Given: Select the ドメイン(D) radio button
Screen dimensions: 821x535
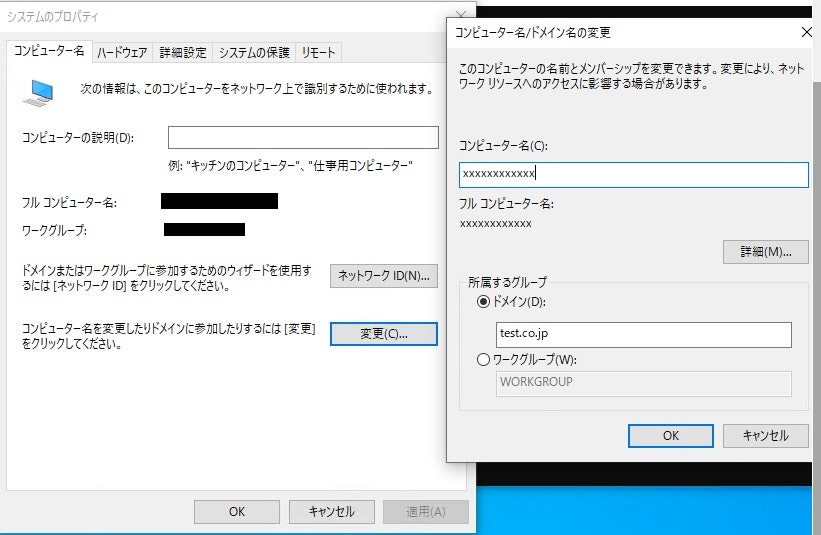Looking at the screenshot, I should (483, 302).
